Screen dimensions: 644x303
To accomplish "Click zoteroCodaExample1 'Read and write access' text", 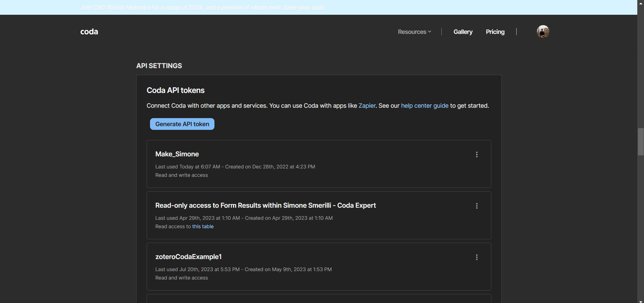I will 182,278.
